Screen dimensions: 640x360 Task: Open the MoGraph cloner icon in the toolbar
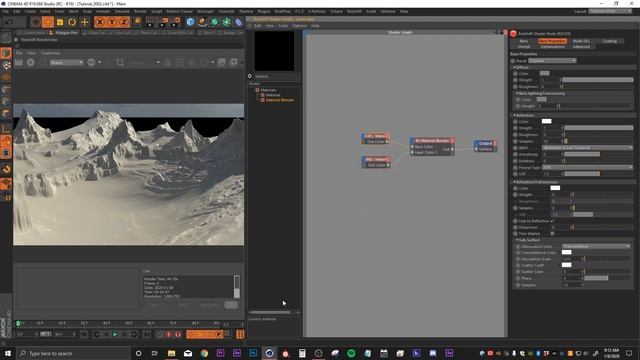(227, 22)
